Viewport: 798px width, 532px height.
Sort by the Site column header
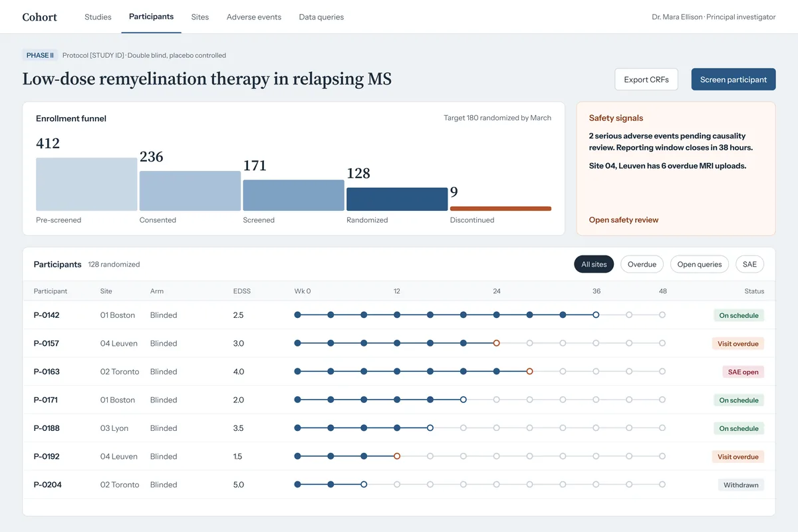(x=106, y=291)
